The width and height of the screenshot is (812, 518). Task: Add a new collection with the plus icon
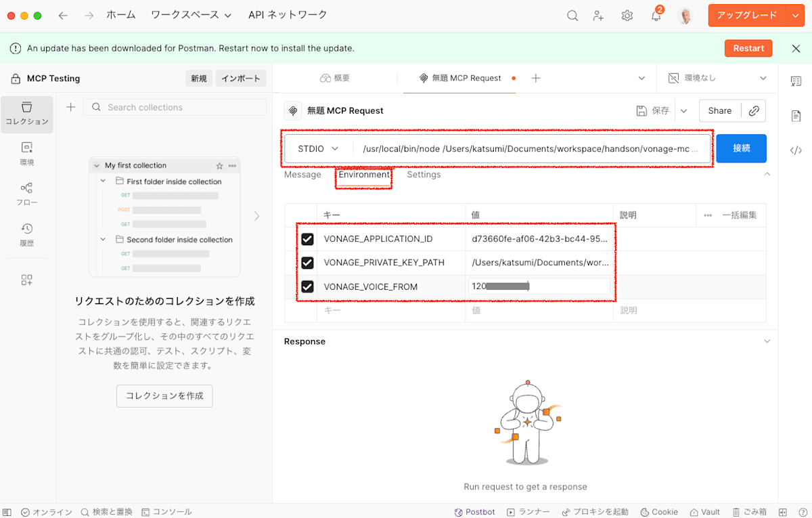[x=70, y=107]
